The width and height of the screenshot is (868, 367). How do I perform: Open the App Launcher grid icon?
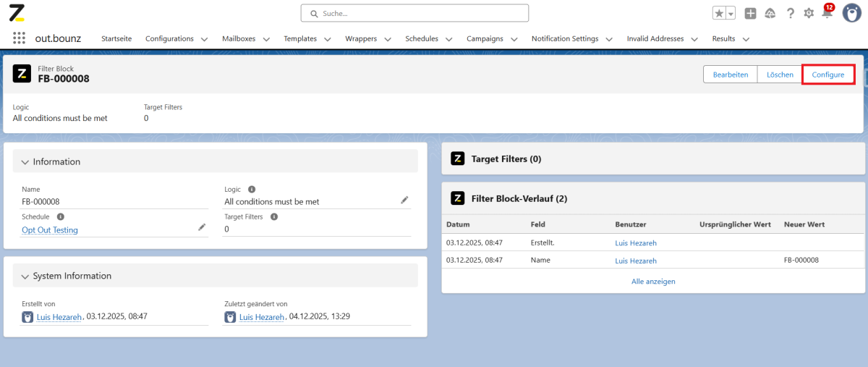(19, 38)
